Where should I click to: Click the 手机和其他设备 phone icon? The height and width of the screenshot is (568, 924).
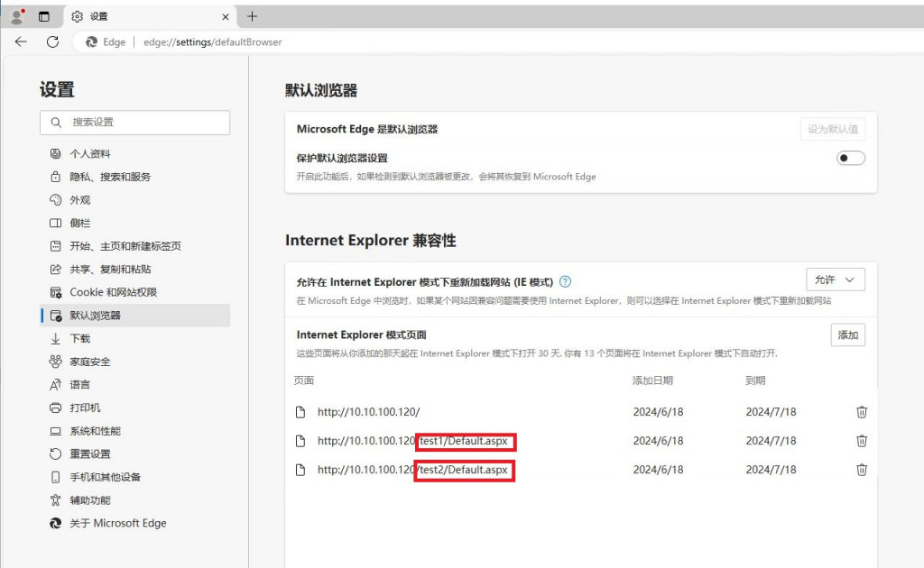(55, 477)
